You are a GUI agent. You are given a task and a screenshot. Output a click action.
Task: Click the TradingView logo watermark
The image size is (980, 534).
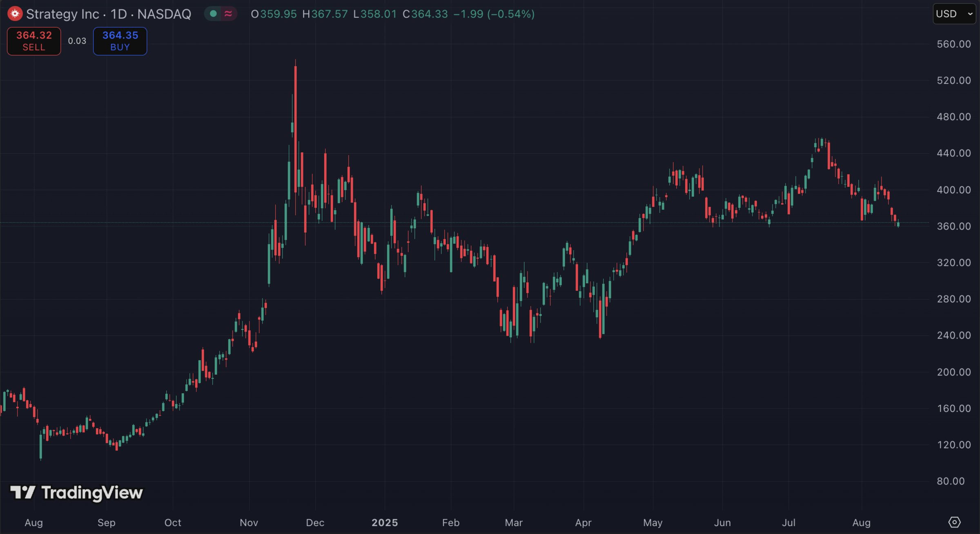pos(76,493)
